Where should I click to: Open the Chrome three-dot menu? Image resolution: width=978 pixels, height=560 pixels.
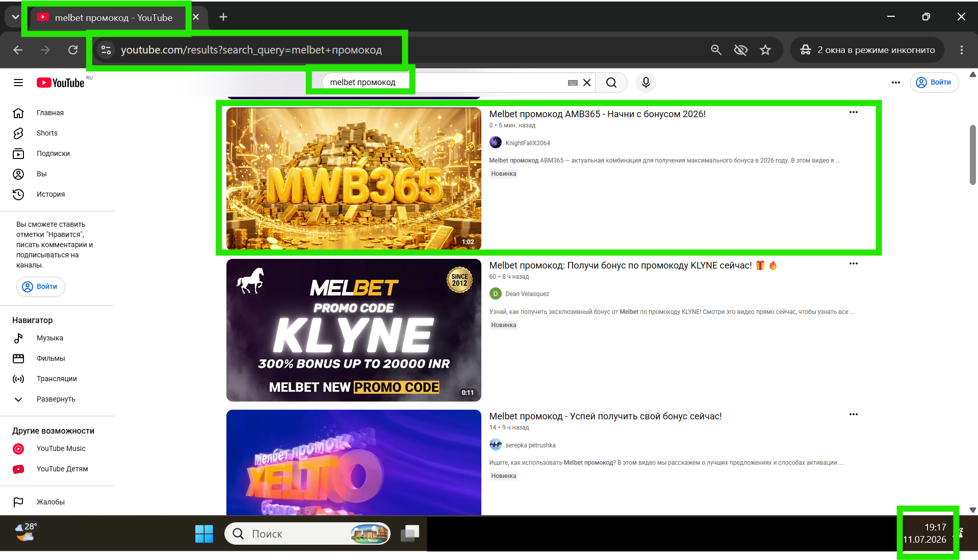point(962,50)
